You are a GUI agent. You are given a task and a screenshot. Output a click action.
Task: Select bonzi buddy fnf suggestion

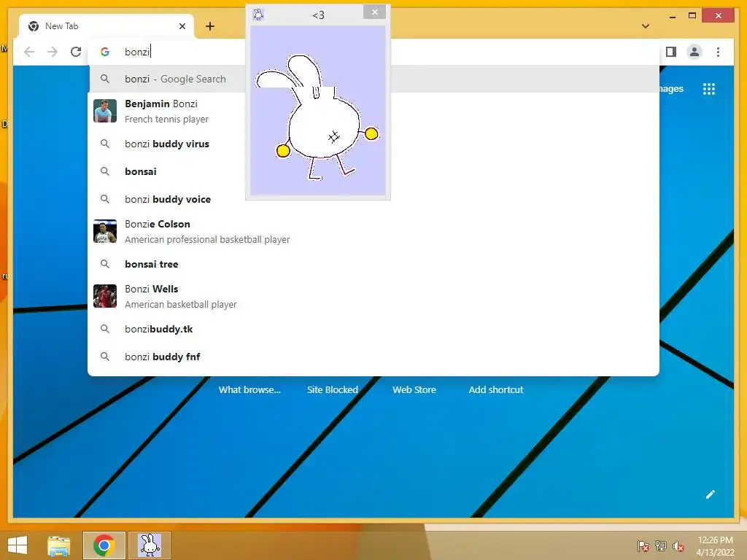[373, 357]
